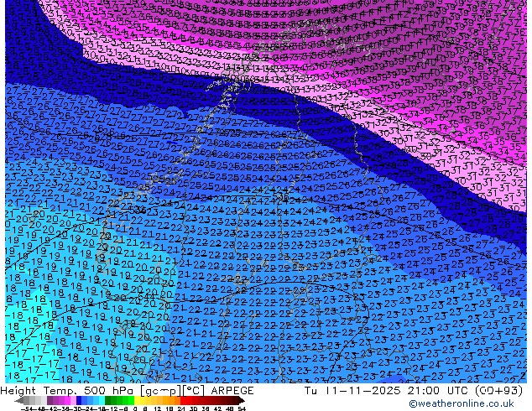Click the legend value '54' at right end
Image resolution: width=532 pixels, height=411 pixels.
[242, 408]
